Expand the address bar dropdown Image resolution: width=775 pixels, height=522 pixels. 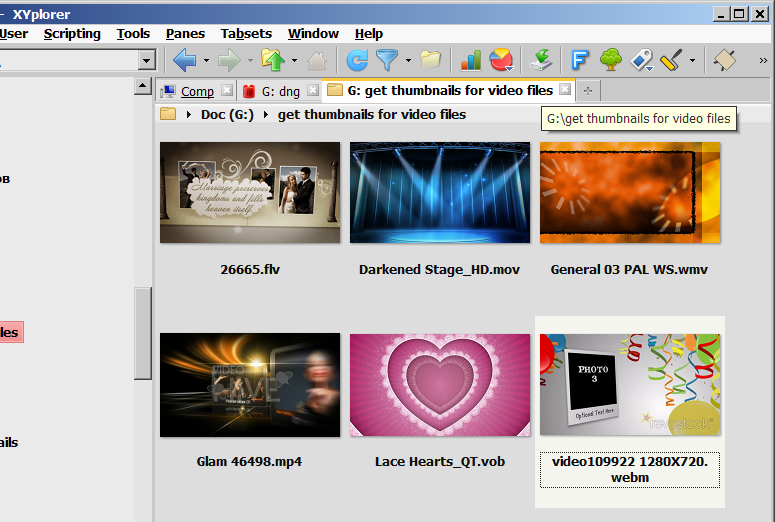[146, 61]
